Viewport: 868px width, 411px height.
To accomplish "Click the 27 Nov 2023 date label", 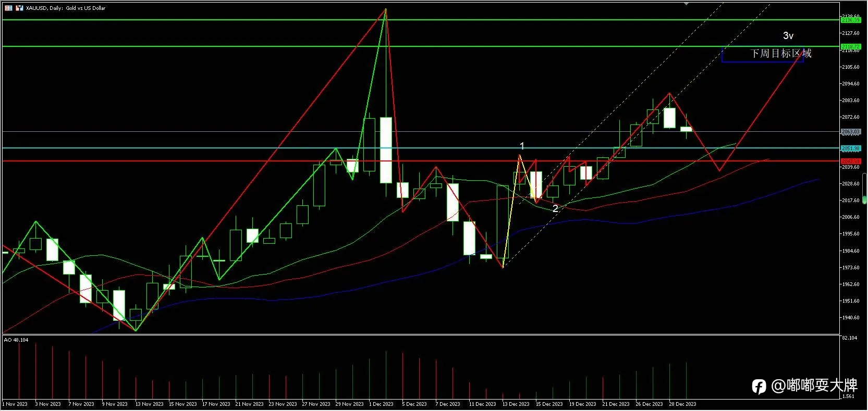I will coord(316,404).
